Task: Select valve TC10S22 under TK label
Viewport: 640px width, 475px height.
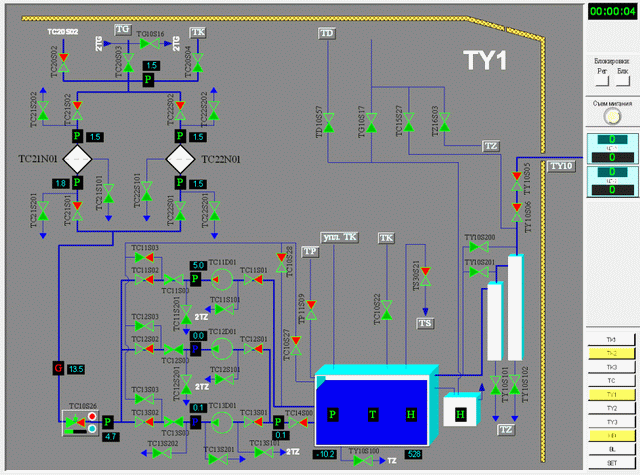Action: click(x=387, y=310)
